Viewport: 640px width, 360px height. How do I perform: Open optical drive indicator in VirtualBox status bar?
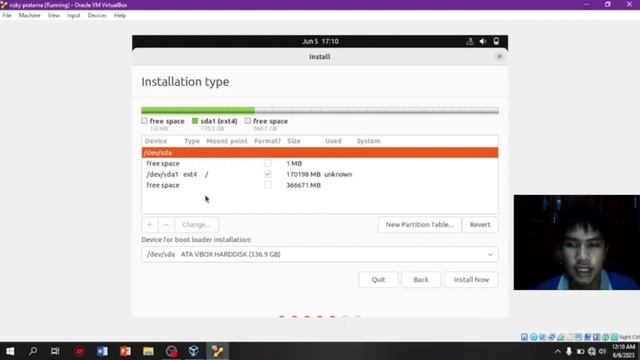click(533, 337)
